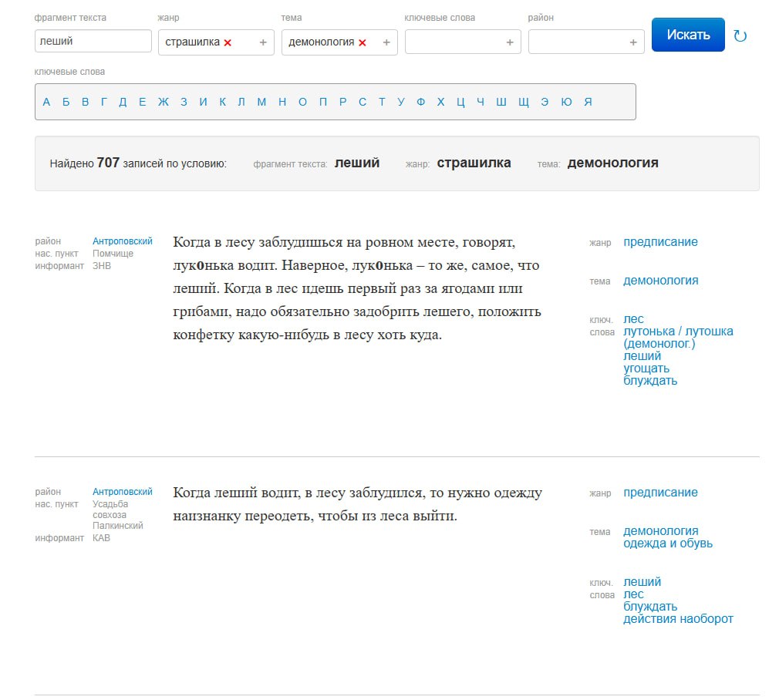Select letter Ш in keyword alphabet
Viewport: 779px width, 700px height.
pos(501,103)
